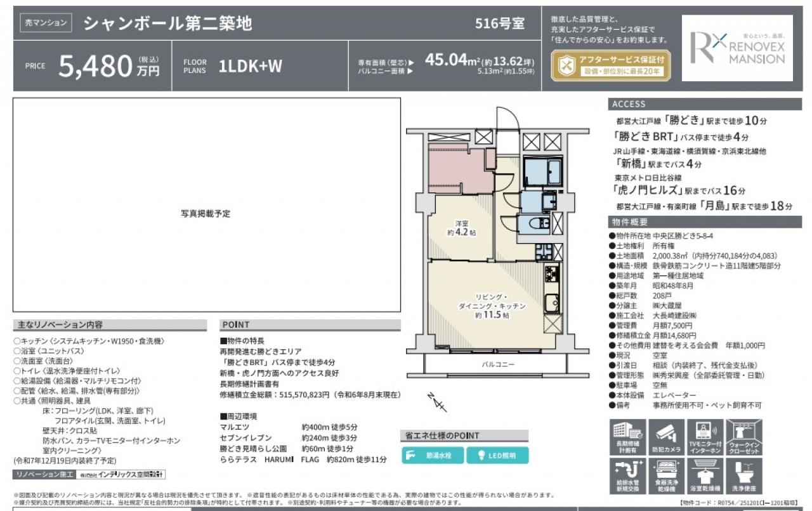Select the 食器洗浄乾燥機 dishwasher icon
Screen dimensions: 812x511
[x=666, y=477]
